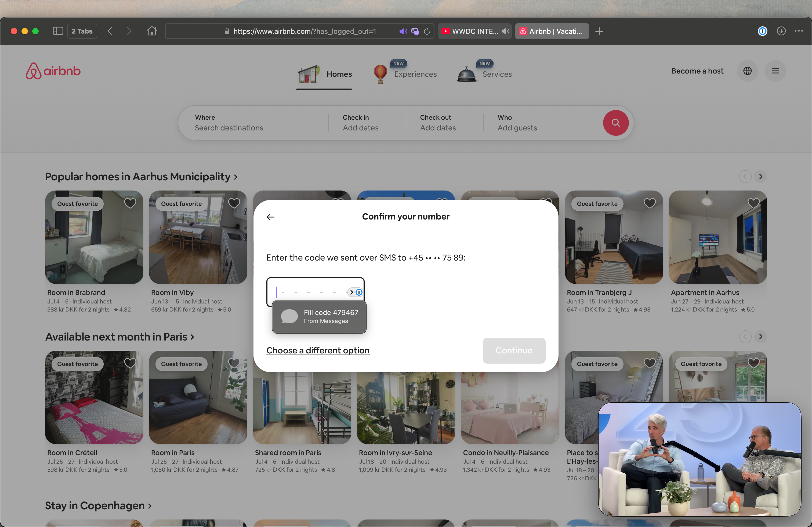Expand Popular homes in Aarhus Municipality
The width and height of the screenshot is (812, 527).
click(141, 177)
